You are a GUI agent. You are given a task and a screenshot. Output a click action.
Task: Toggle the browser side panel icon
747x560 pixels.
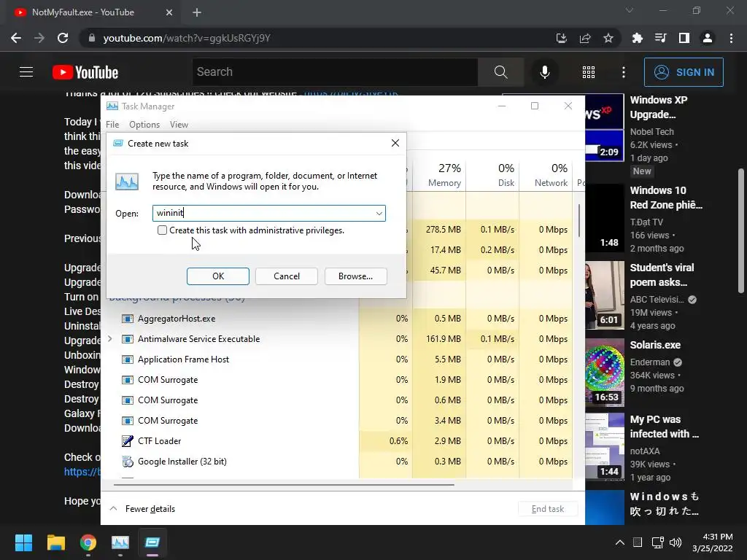[x=684, y=38]
